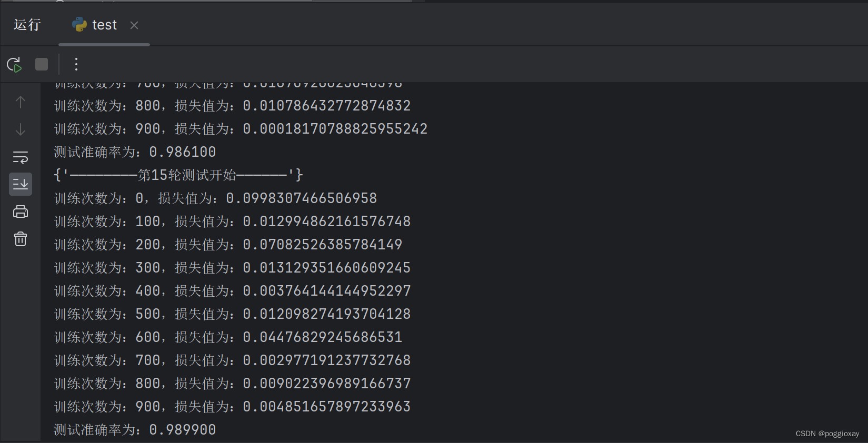Image resolution: width=868 pixels, height=443 pixels.
Task: Click loss value 0.00018170788825955242
Action: (x=335, y=129)
